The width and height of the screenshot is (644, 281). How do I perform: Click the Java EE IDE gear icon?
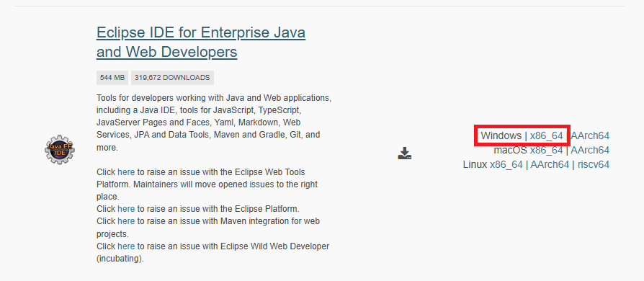coord(60,150)
